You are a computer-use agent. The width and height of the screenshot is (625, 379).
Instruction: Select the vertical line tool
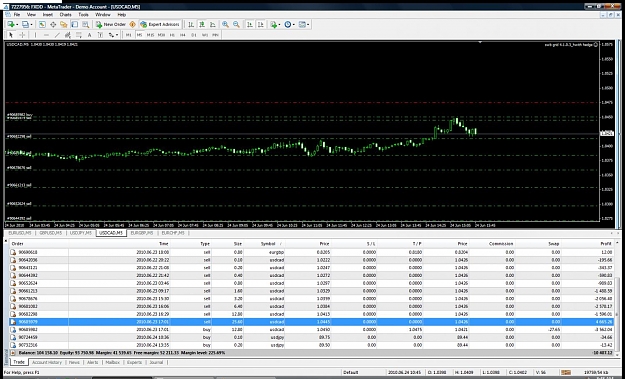tap(35, 35)
